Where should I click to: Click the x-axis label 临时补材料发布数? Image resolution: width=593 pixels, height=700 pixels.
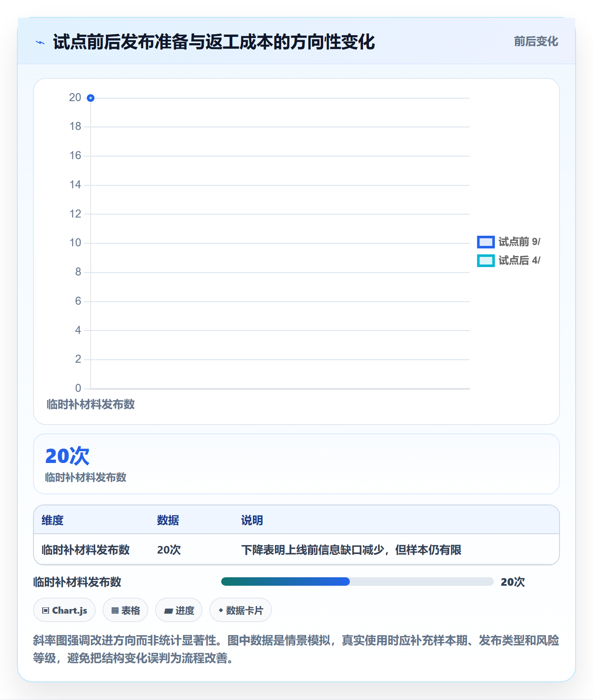click(91, 404)
